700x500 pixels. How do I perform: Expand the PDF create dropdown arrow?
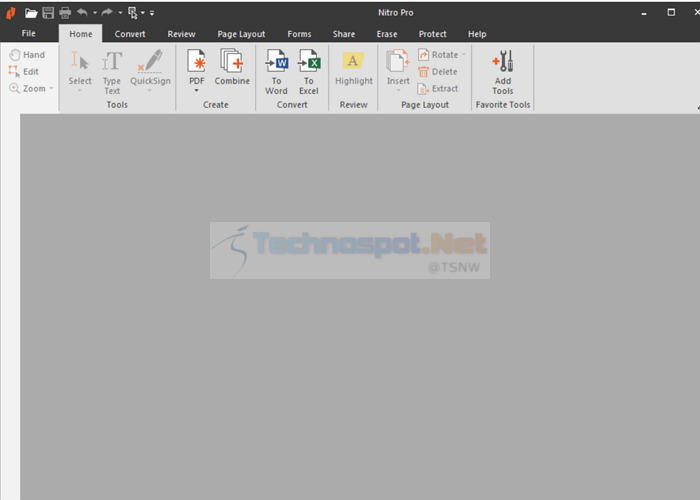pos(196,91)
